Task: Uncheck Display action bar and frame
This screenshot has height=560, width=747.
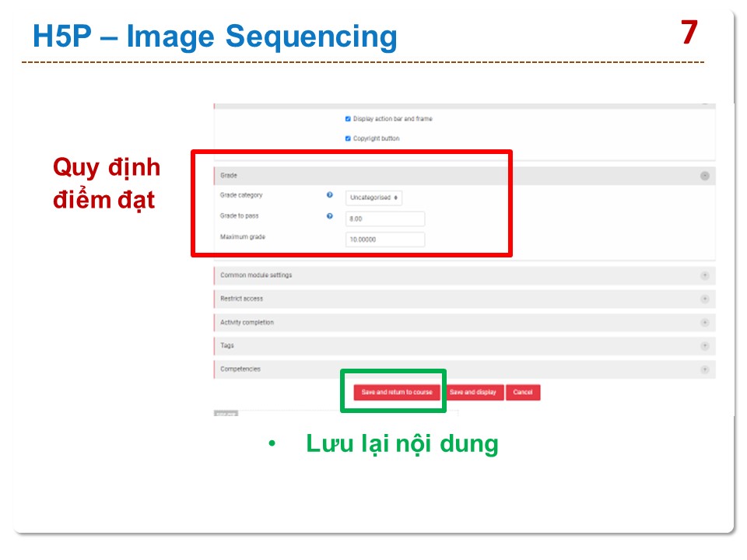Action: 348,119
